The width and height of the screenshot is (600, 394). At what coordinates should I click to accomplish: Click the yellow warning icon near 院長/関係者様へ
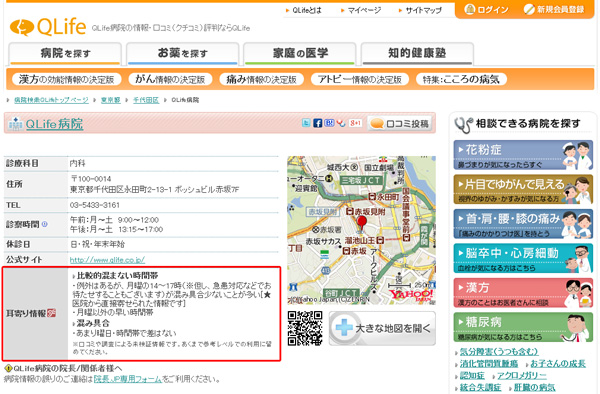pyautogui.click(x=8, y=368)
